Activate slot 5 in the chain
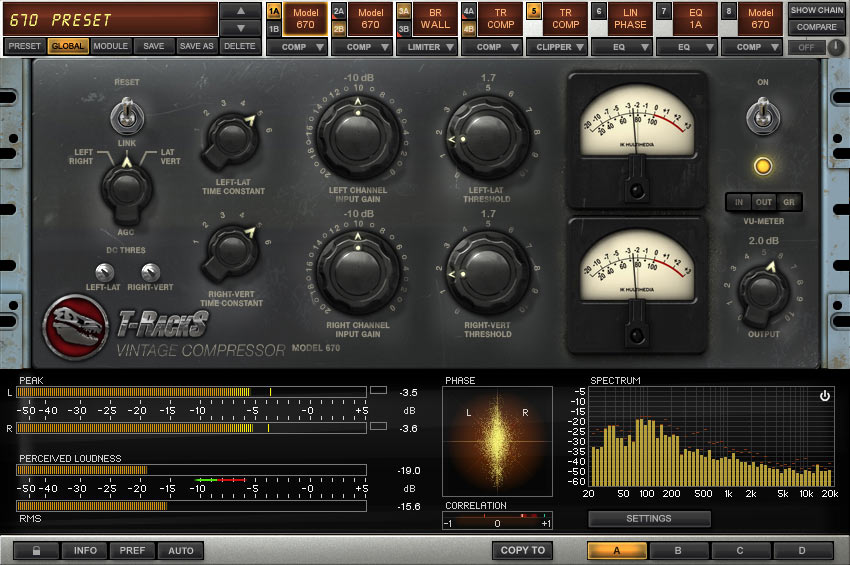 (534, 11)
